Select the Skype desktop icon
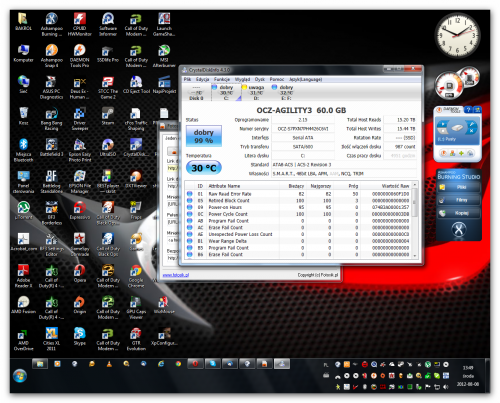 [x=80, y=336]
